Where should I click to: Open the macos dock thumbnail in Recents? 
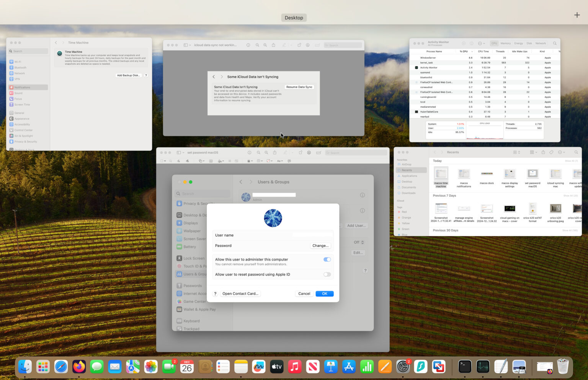[x=487, y=174]
